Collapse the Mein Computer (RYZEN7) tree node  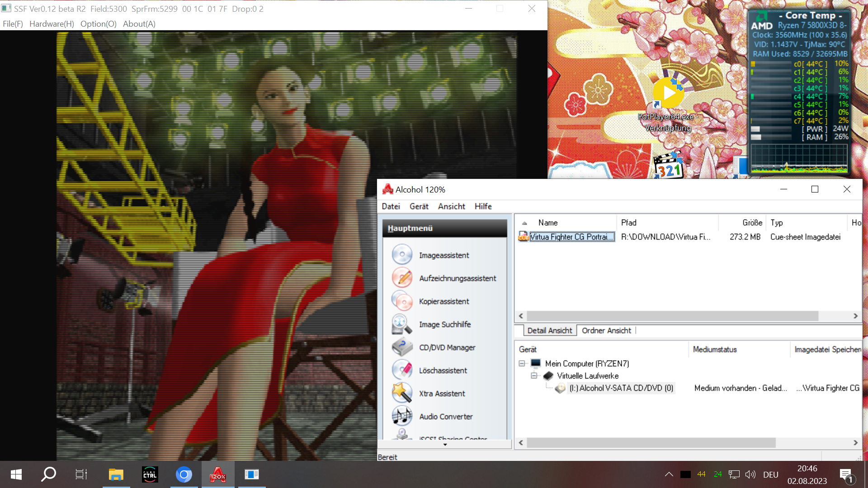pos(522,363)
